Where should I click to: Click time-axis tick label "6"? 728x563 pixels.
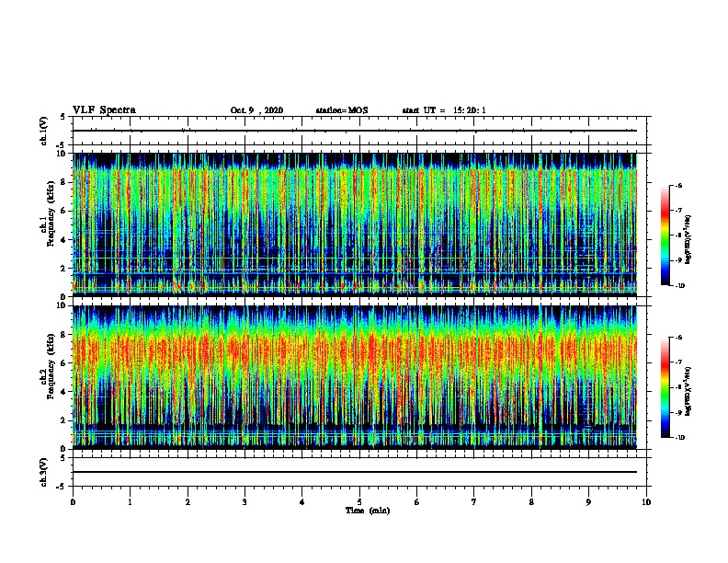pyautogui.click(x=417, y=502)
